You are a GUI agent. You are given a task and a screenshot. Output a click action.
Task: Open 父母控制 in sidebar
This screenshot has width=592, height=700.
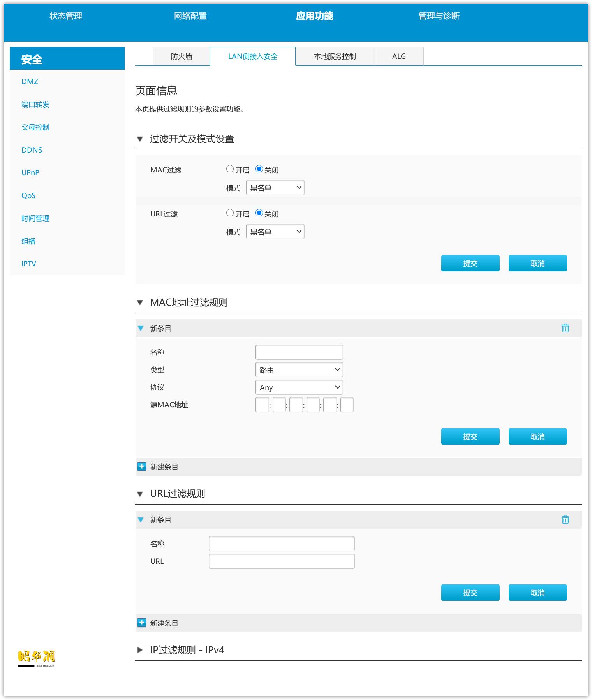[35, 127]
